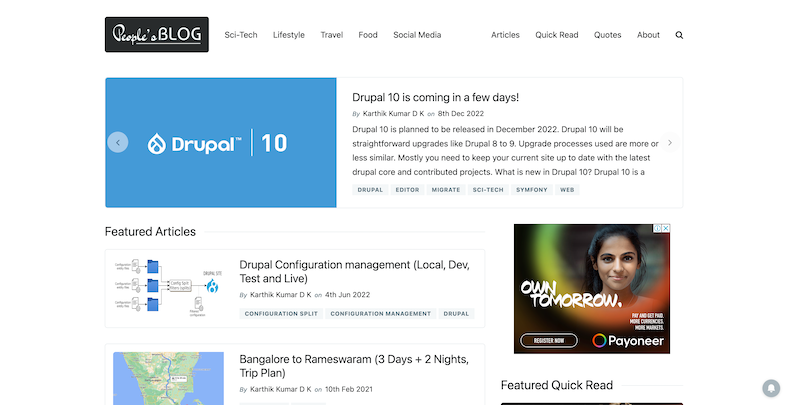Screen dimensions: 788x405
Task: Close ad using the X icon
Action: pyautogui.click(x=666, y=228)
